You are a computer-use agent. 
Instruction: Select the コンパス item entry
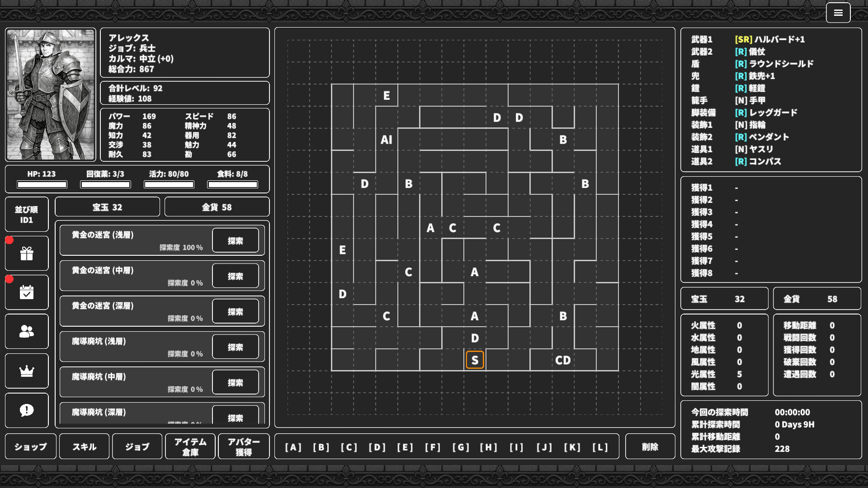pyautogui.click(x=758, y=161)
